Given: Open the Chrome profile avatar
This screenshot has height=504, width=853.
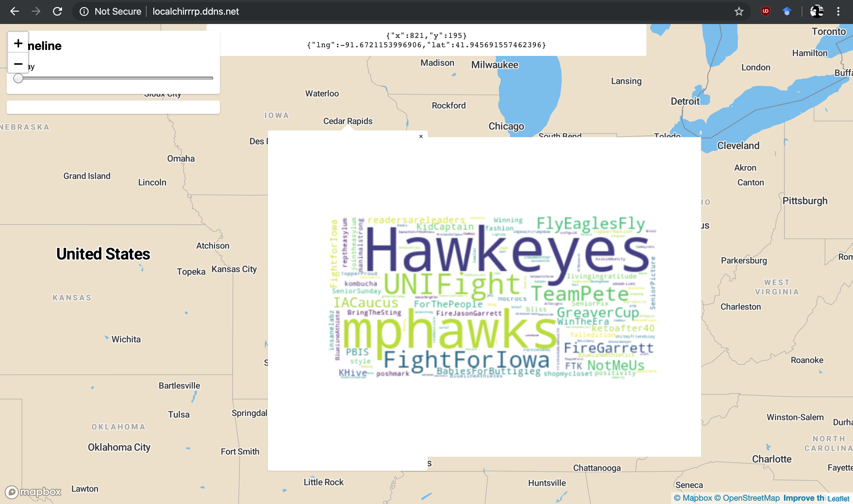Looking at the screenshot, I should pos(816,11).
